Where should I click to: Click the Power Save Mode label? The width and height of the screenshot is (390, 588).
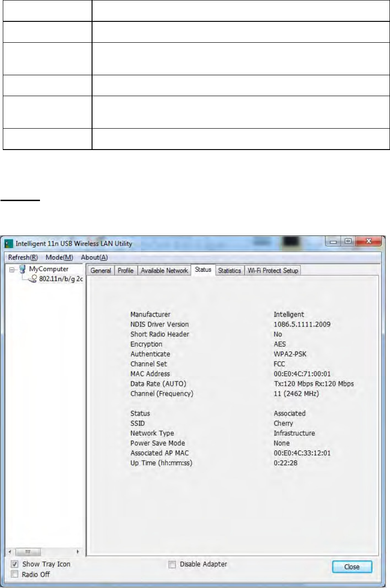pos(157,443)
